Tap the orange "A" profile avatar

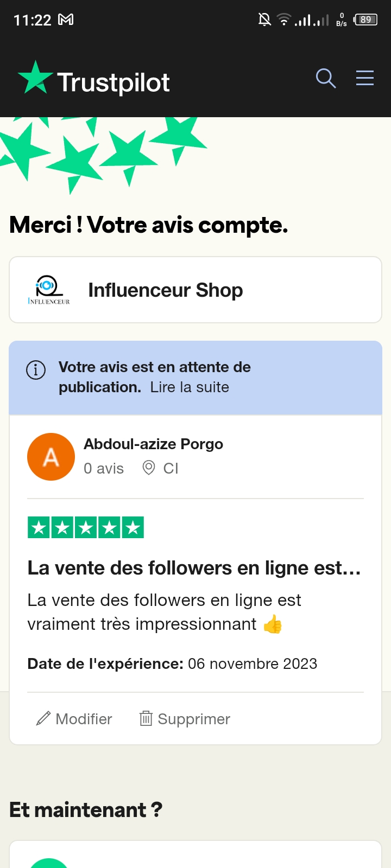[51, 457]
